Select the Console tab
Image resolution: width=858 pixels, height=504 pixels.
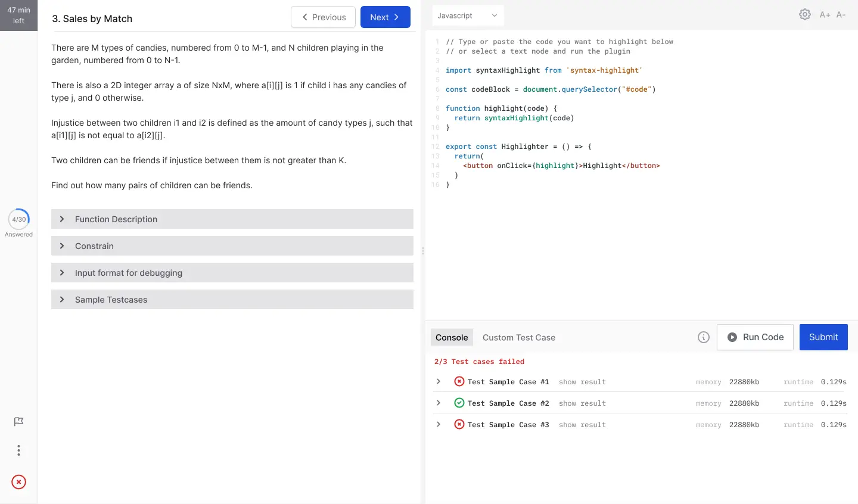pos(452,338)
